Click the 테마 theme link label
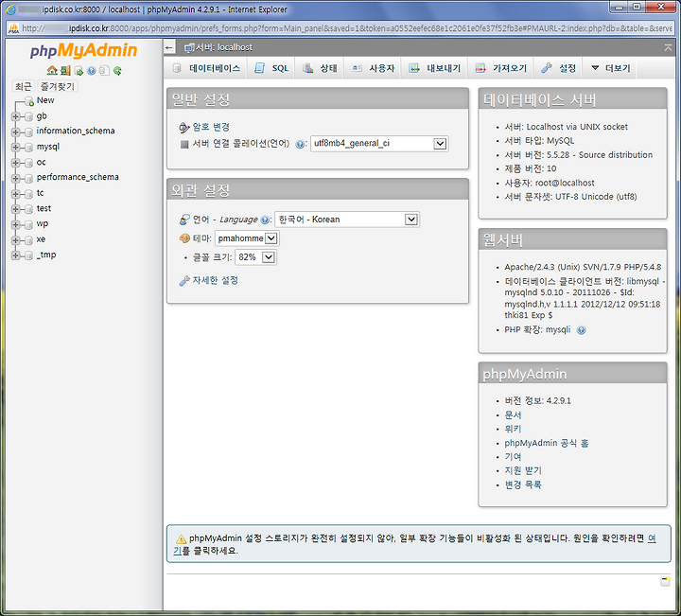Screen dimensions: 681x616 201,238
